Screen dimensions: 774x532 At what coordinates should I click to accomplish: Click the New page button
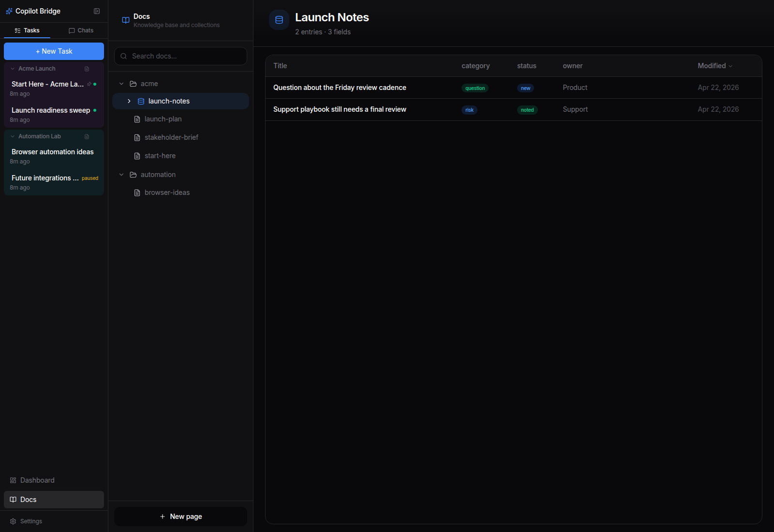(x=180, y=517)
